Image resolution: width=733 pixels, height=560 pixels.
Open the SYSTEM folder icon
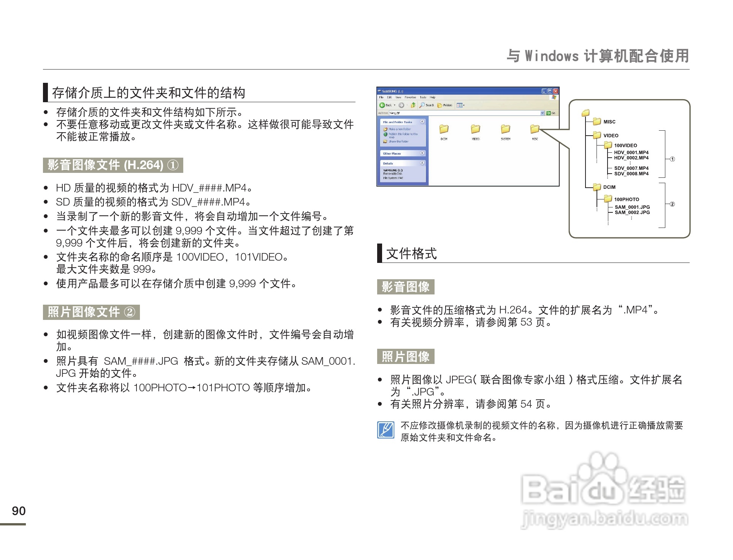pyautogui.click(x=505, y=130)
